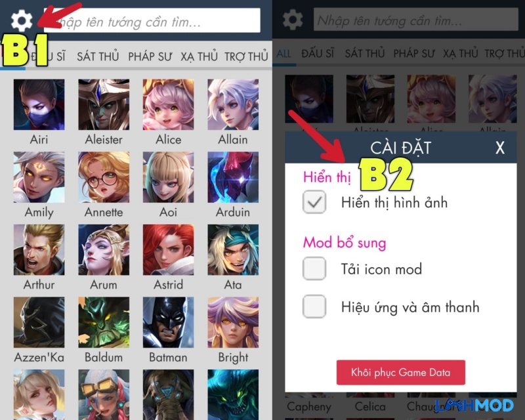Viewport: 525px width, 420px height.
Task: Enable the Tải icon mod checkbox
Action: [314, 268]
